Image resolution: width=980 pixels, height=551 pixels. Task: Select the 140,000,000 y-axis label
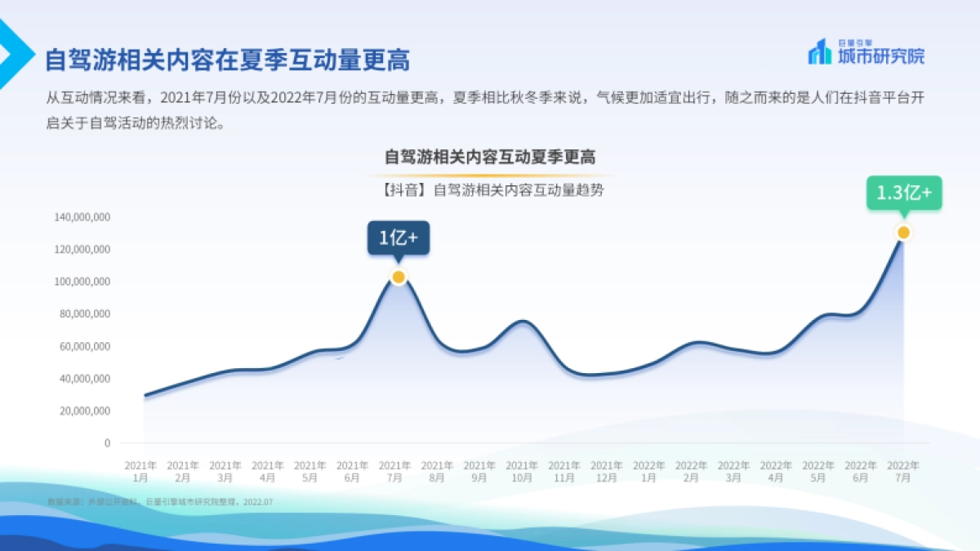click(82, 217)
